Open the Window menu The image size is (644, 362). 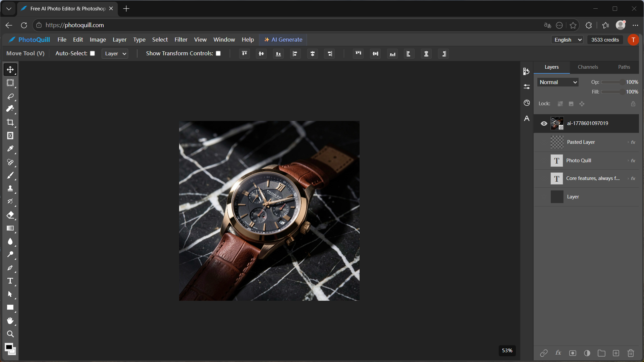[x=224, y=40]
